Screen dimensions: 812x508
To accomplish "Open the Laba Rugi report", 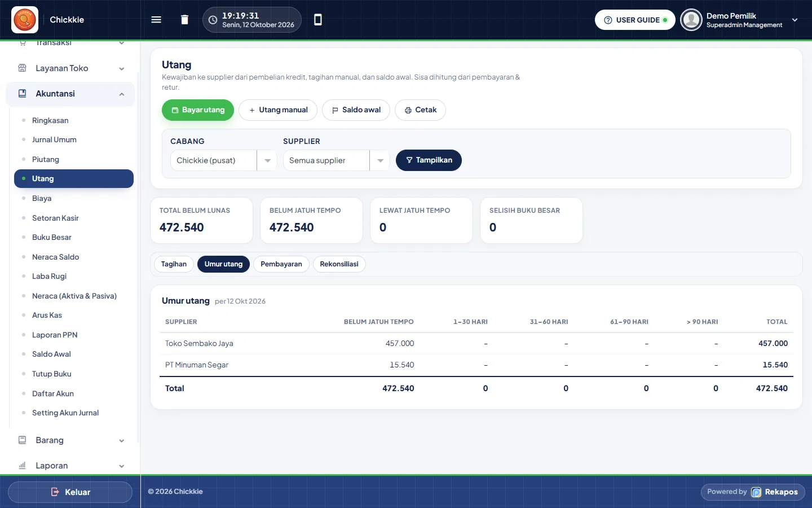I will [74, 276].
